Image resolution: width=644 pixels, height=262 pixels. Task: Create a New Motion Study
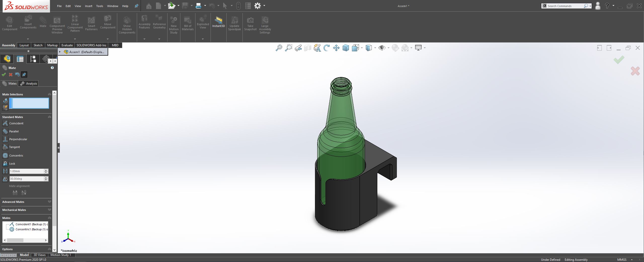pos(174,24)
